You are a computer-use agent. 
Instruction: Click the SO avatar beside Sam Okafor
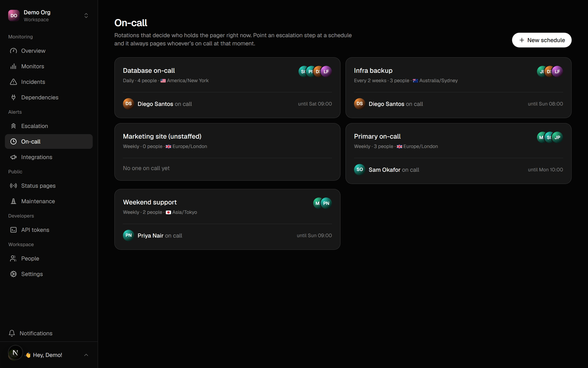360,169
